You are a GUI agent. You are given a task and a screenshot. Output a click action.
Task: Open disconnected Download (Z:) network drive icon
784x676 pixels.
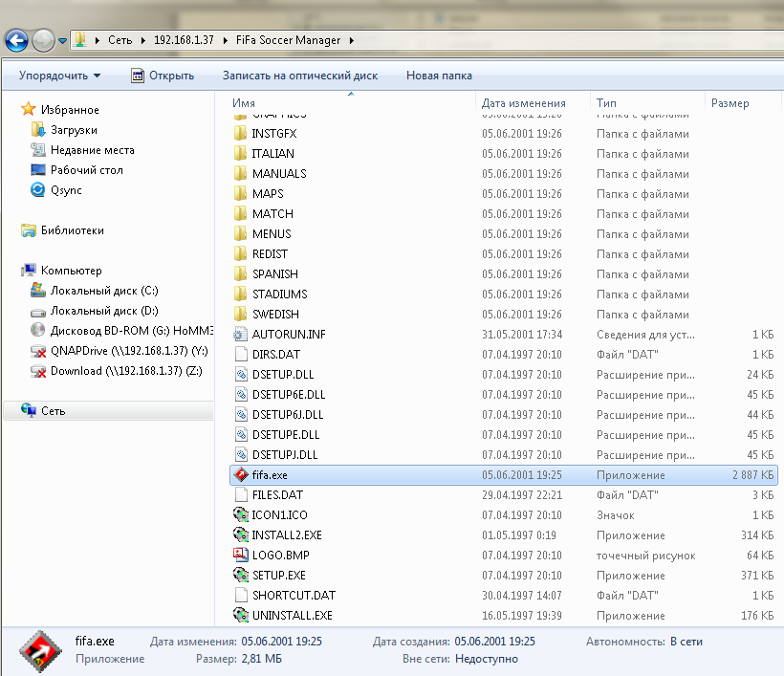point(38,371)
